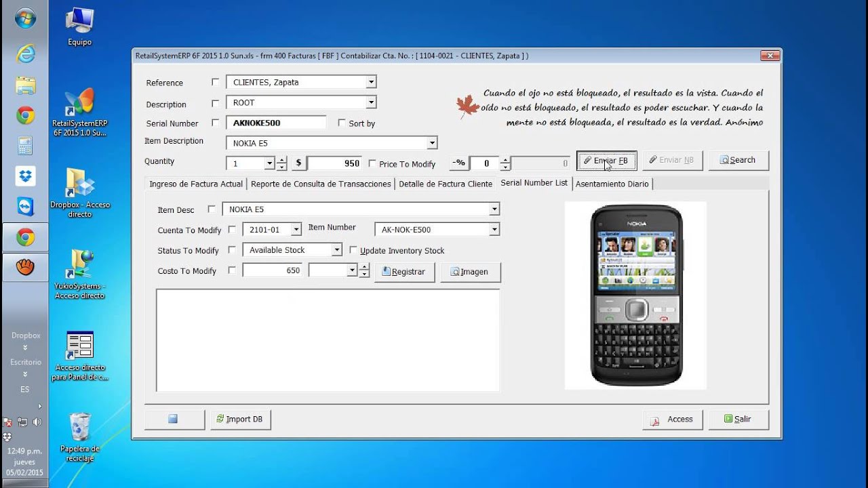Tick the Description checkbox
Viewport: 868px width, 488px height.
(x=216, y=104)
